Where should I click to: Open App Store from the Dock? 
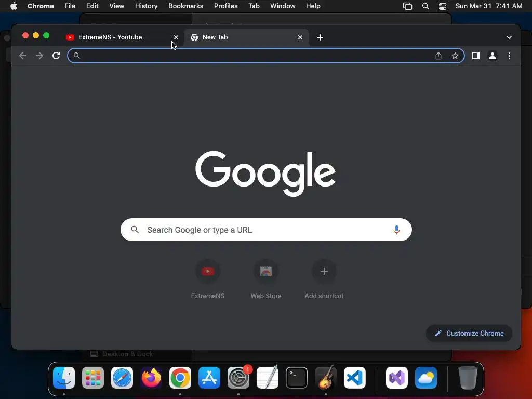209,378
